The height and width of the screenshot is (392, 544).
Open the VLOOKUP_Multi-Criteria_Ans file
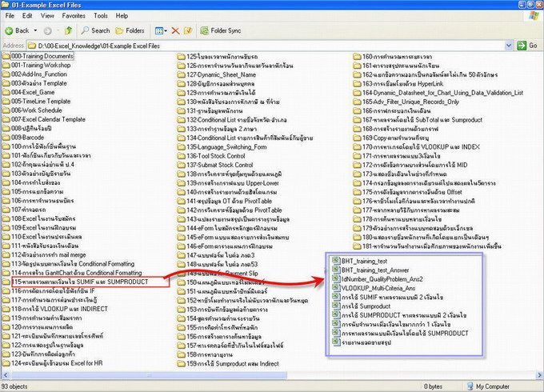point(374,288)
